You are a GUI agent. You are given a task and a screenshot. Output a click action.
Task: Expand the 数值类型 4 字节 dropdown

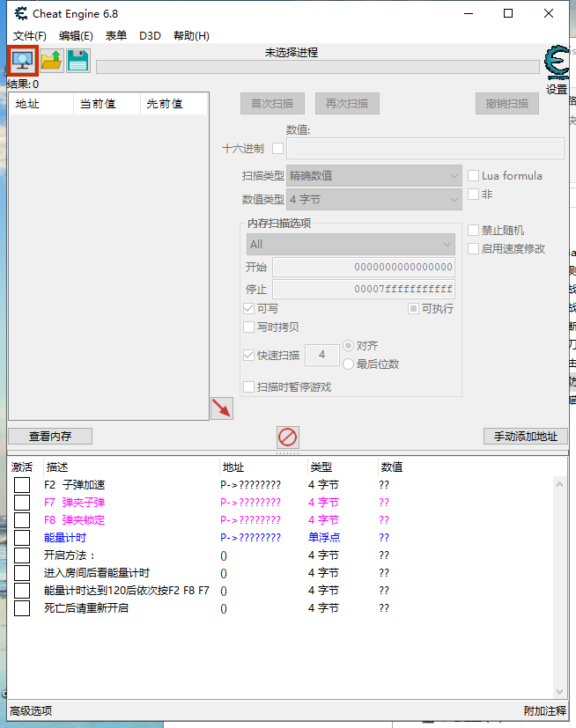[374, 200]
